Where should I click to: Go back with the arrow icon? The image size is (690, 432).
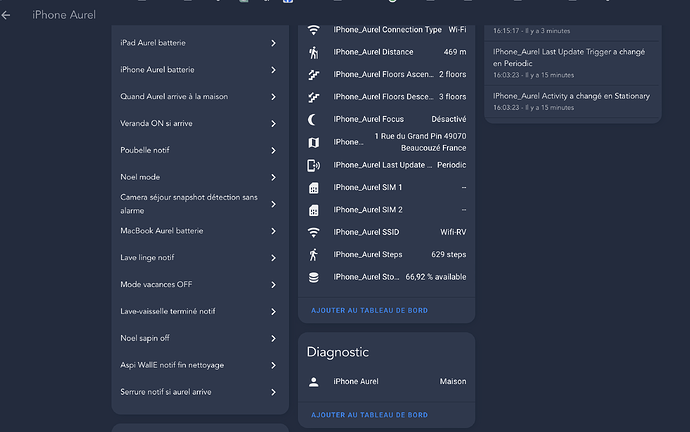(x=6, y=15)
